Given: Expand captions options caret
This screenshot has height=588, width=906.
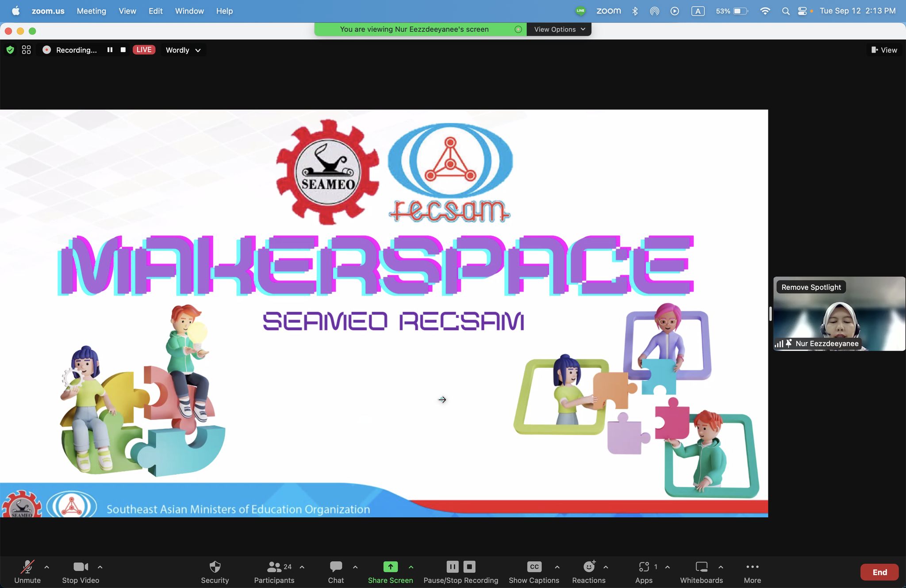Looking at the screenshot, I should (x=557, y=567).
